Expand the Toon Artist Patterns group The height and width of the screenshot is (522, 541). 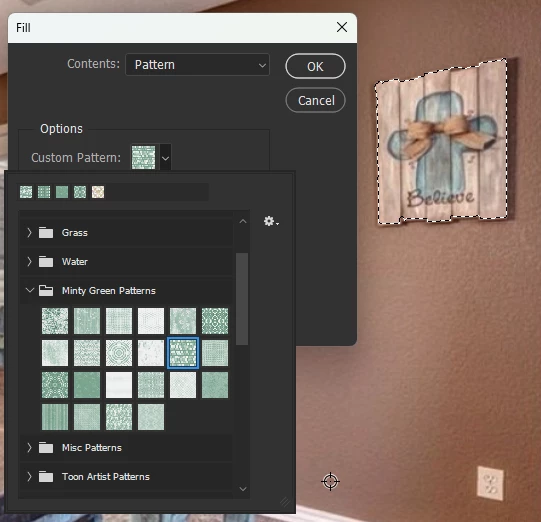pos(29,477)
